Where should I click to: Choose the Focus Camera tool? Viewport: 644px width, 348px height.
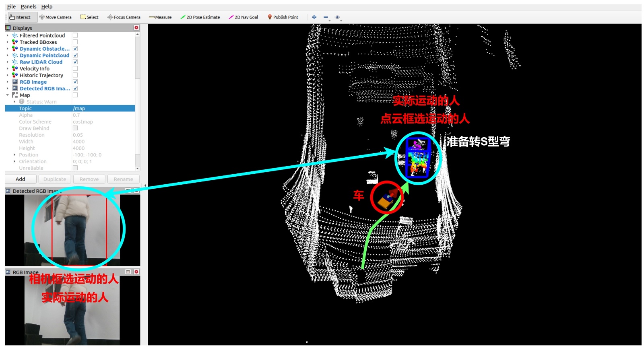tap(124, 17)
